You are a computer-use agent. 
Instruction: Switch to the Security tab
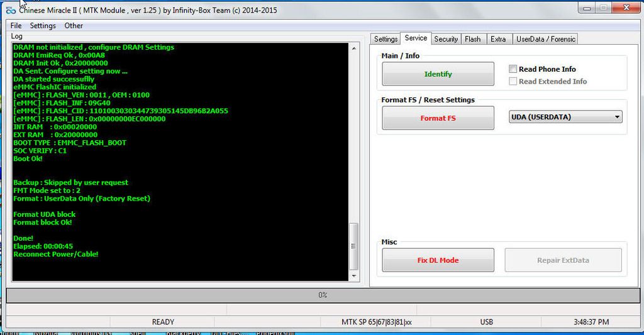coord(446,39)
